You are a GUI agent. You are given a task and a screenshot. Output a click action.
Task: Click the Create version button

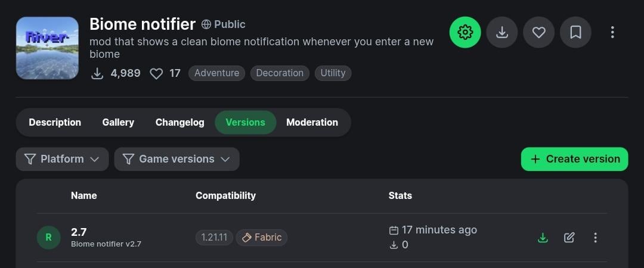[x=574, y=159]
